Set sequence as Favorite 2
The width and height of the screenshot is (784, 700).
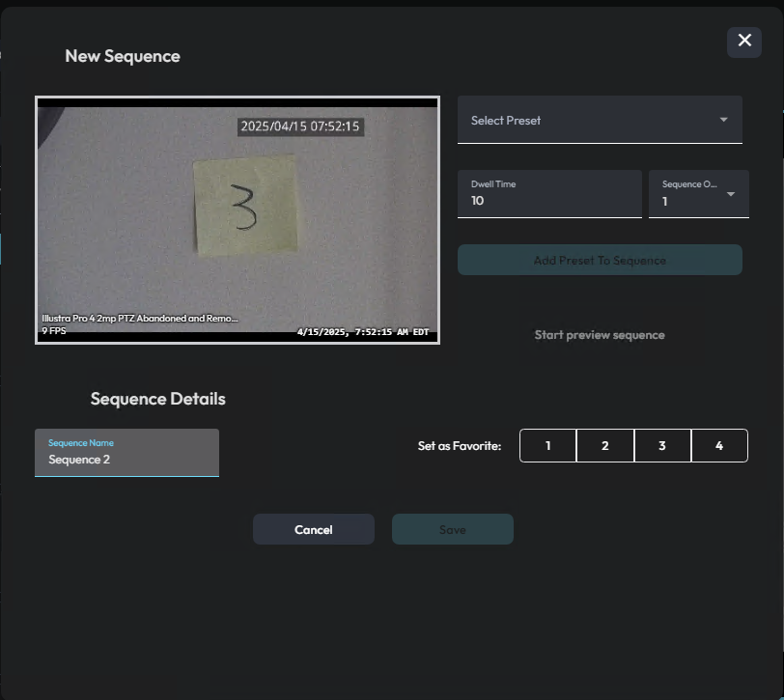(604, 445)
